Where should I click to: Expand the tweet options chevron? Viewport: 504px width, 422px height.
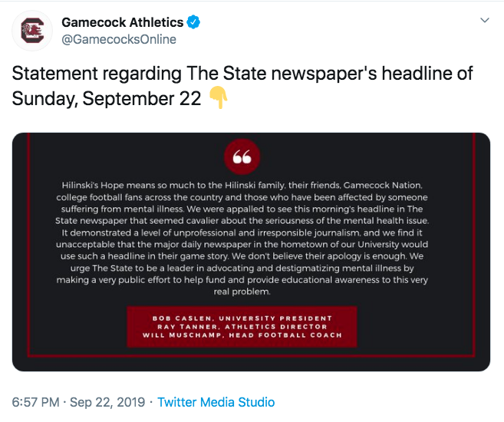(x=484, y=20)
